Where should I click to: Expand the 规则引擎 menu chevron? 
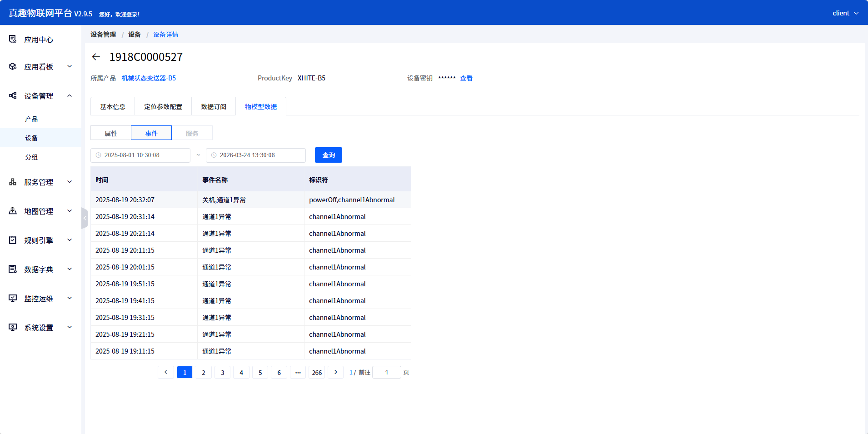tap(70, 240)
